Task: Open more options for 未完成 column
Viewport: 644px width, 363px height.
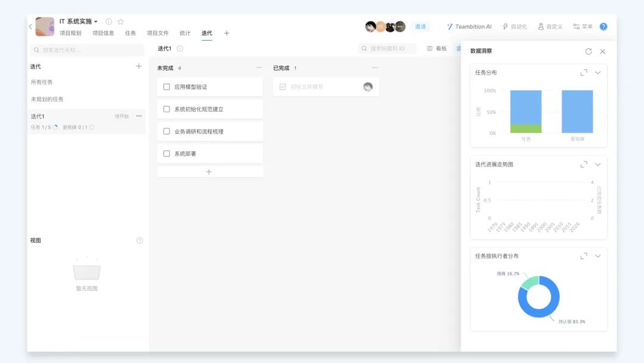Action: click(259, 67)
